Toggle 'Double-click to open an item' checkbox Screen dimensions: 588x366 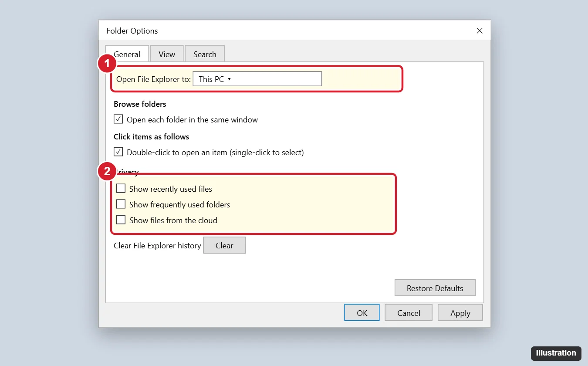tap(118, 152)
